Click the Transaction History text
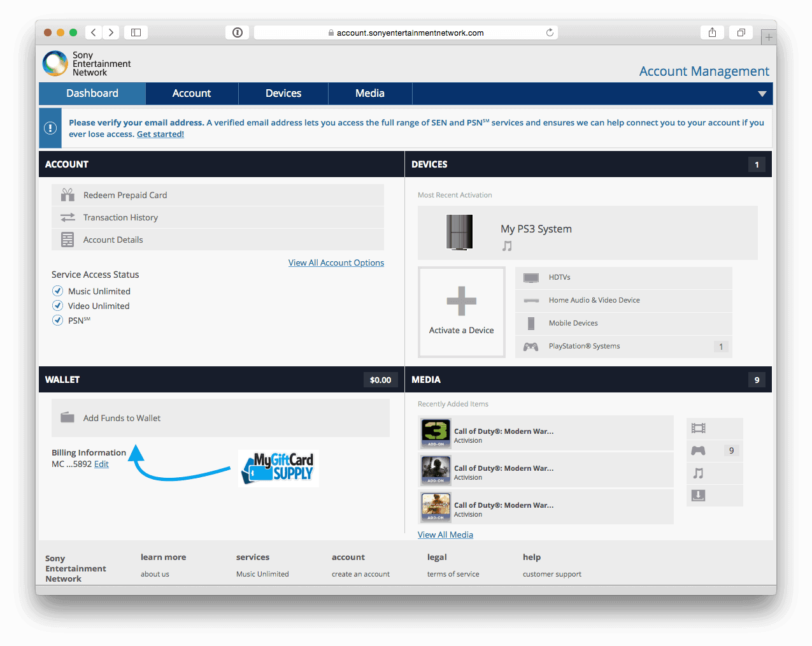The image size is (812, 646). (x=120, y=217)
